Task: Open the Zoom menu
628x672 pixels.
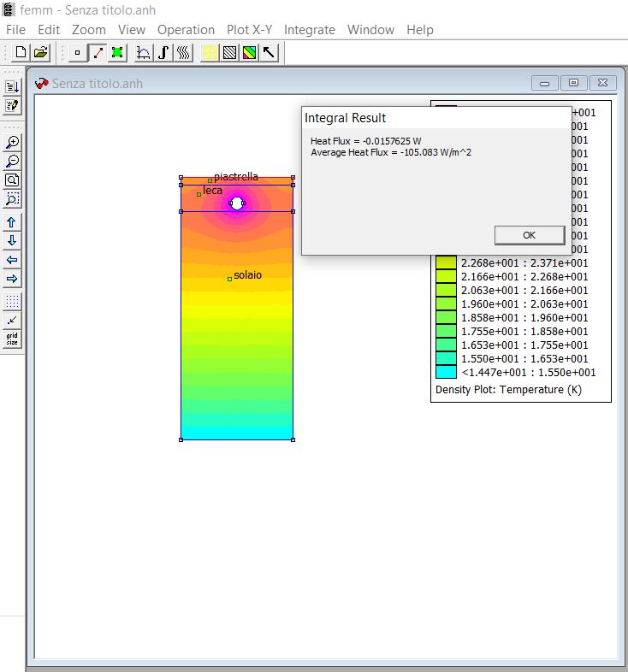Action: click(89, 29)
